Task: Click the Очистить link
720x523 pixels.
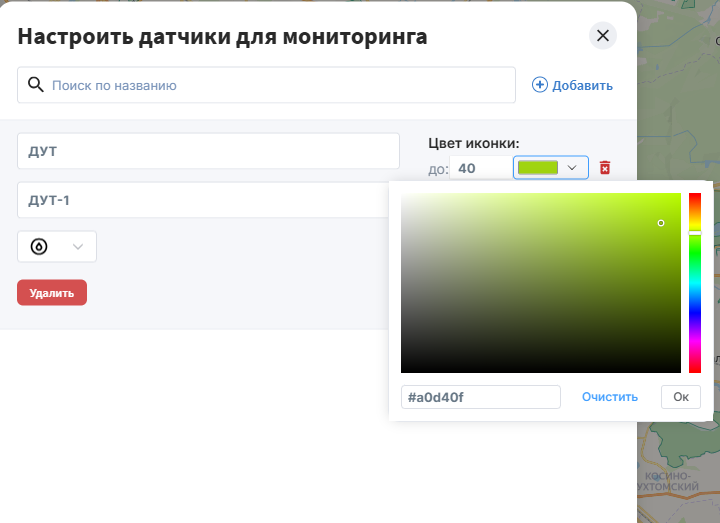Action: pos(610,397)
